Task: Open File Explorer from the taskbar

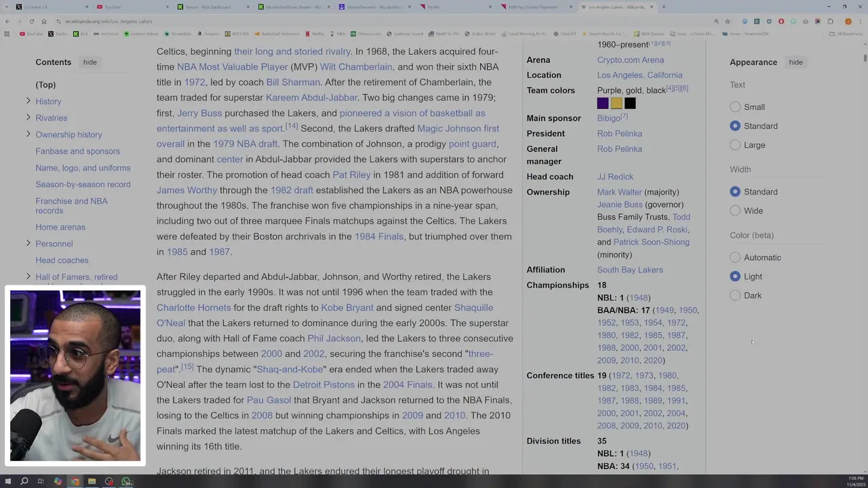Action: click(x=92, y=481)
